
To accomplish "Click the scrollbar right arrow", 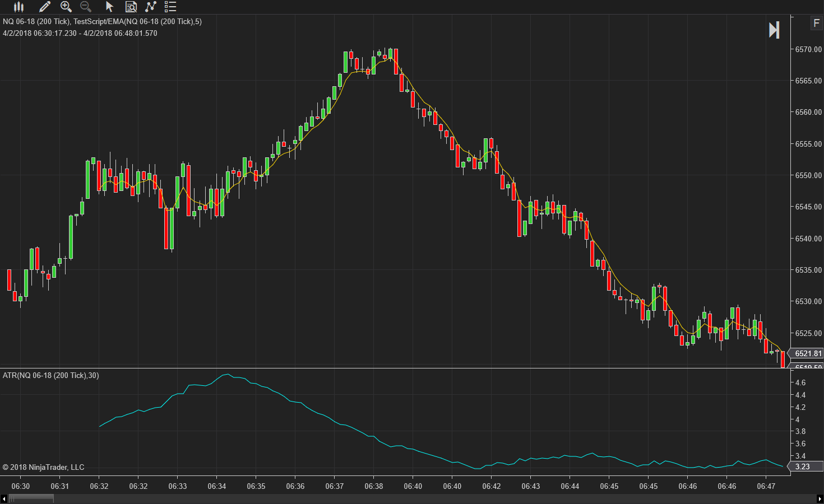I will pos(820,498).
